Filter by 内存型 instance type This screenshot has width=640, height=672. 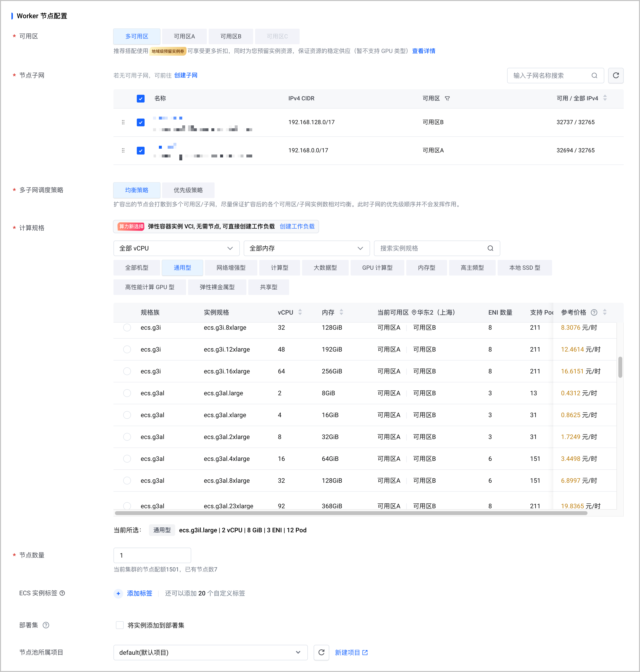tap(426, 268)
